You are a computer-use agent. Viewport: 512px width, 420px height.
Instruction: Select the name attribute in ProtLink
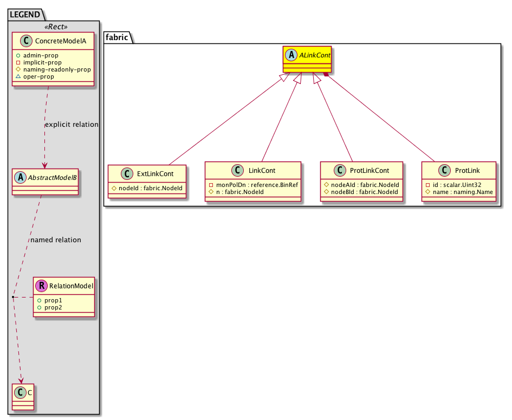pos(462,191)
